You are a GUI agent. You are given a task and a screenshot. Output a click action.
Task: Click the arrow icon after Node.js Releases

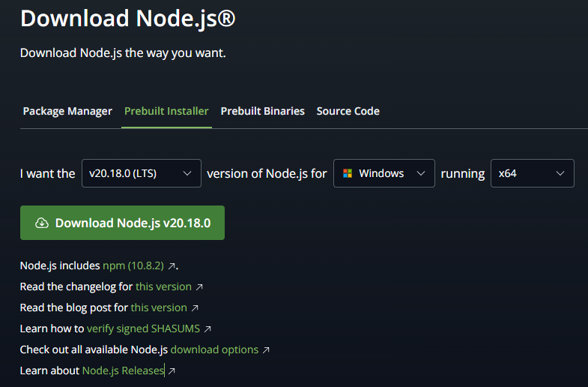pos(172,371)
